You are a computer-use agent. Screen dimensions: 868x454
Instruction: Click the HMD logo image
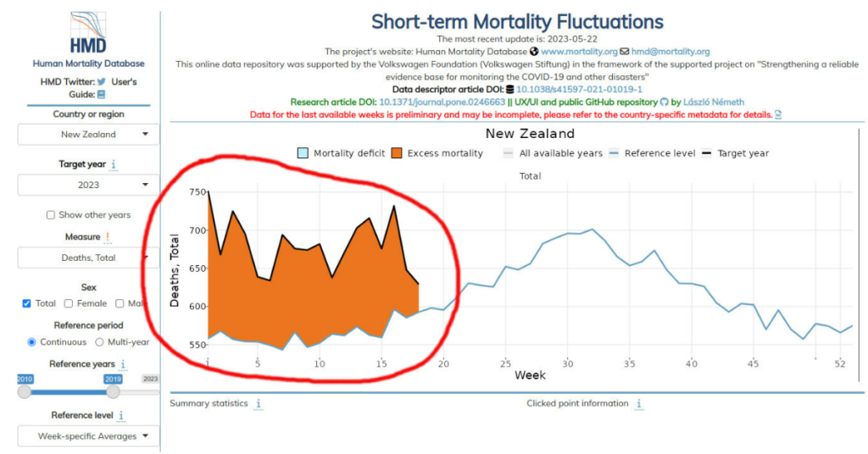coord(88,31)
